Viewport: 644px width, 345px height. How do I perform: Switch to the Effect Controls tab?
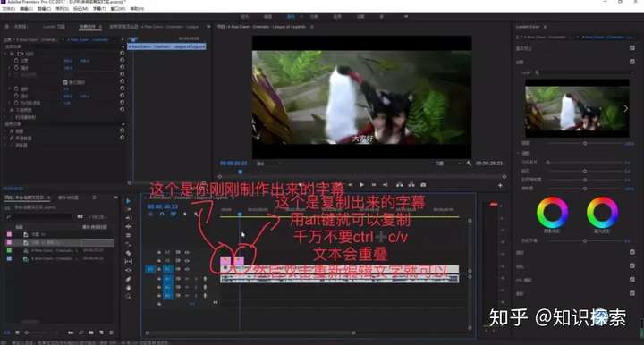pos(88,27)
